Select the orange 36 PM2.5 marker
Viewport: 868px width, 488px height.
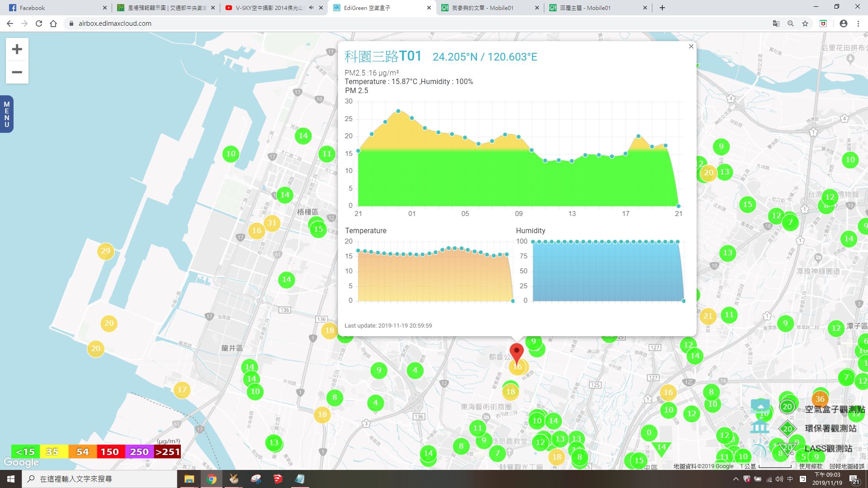[820, 399]
